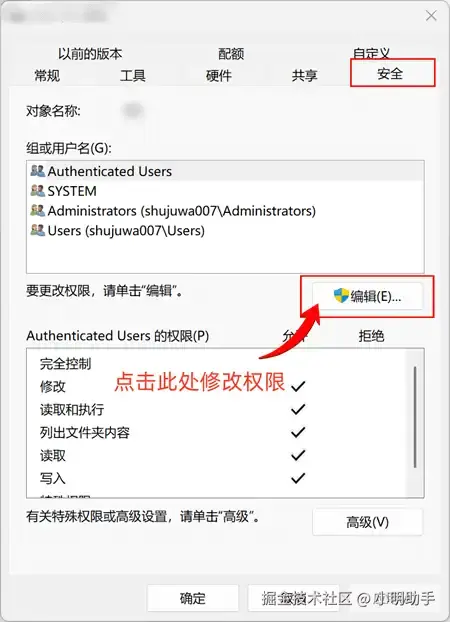
Task: Click the Users group icon
Action: click(x=38, y=230)
